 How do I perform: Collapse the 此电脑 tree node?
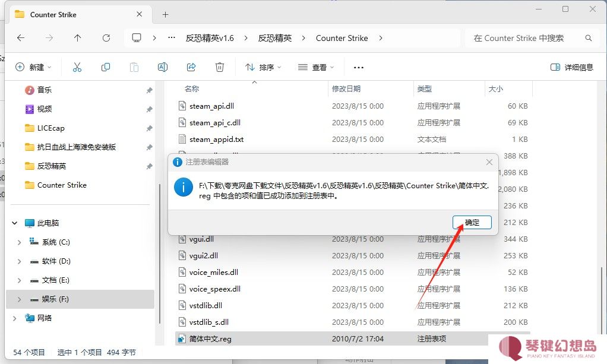(15, 223)
